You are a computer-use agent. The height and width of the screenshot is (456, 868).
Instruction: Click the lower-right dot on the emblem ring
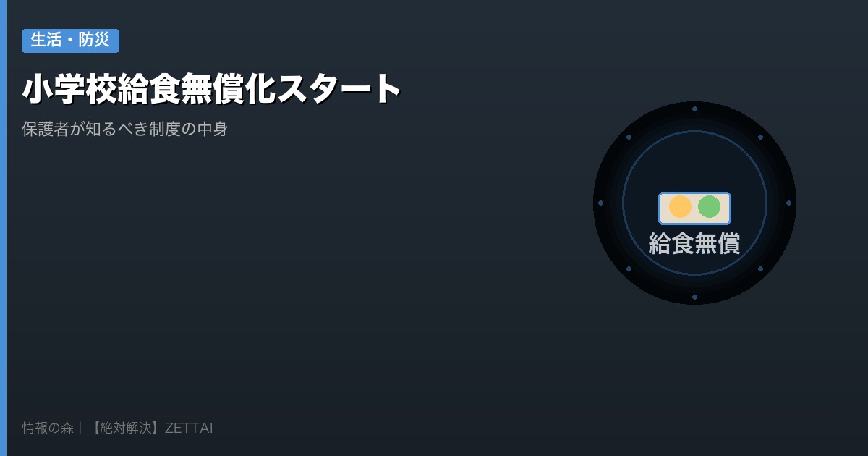click(760, 269)
